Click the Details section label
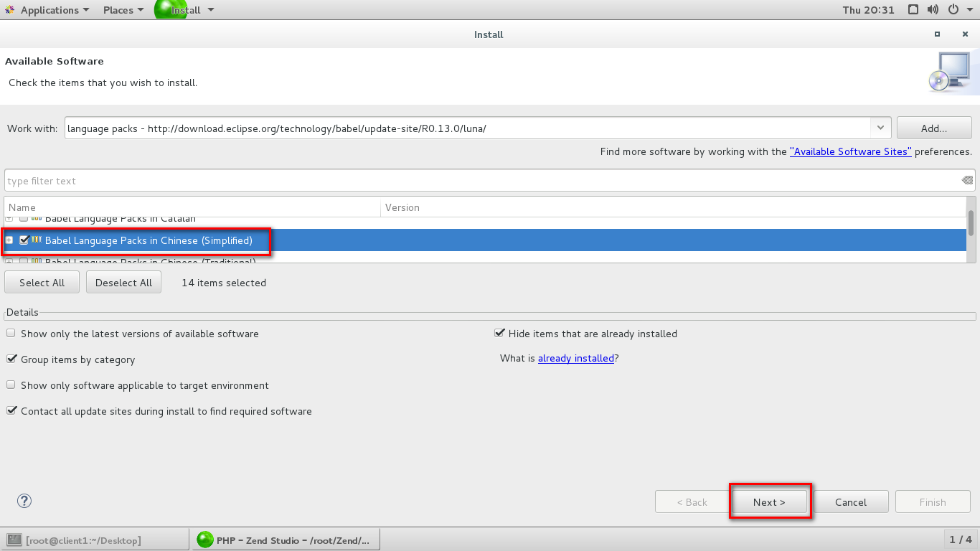The width and height of the screenshot is (980, 551). tap(22, 312)
